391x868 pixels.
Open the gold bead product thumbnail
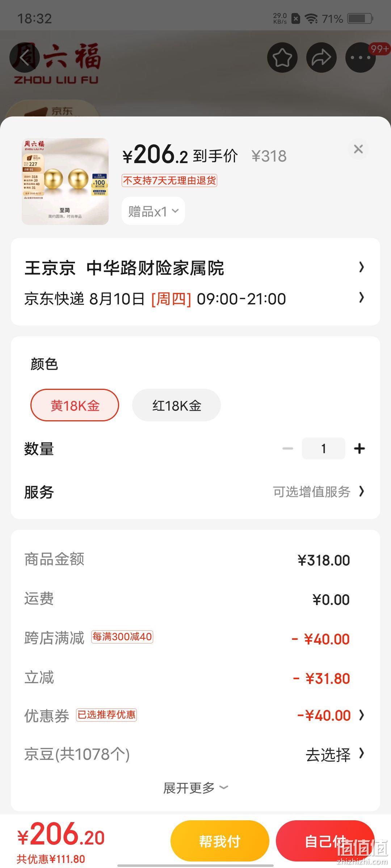[x=65, y=182]
